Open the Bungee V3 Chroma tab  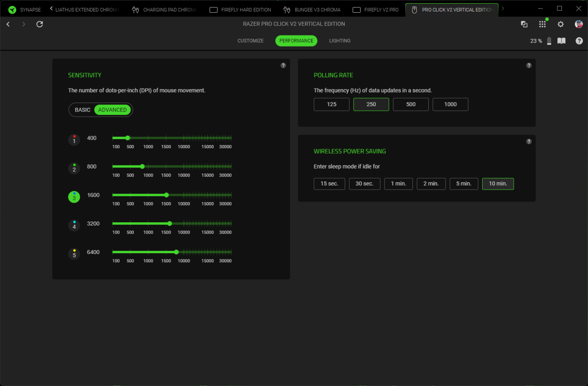click(x=312, y=9)
